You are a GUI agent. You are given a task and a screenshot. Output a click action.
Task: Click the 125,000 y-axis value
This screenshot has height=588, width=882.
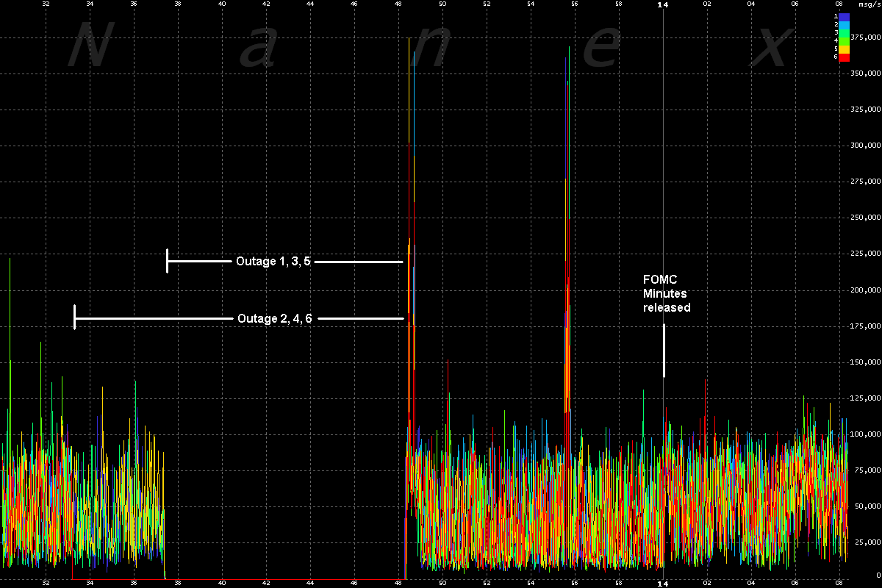(x=866, y=398)
